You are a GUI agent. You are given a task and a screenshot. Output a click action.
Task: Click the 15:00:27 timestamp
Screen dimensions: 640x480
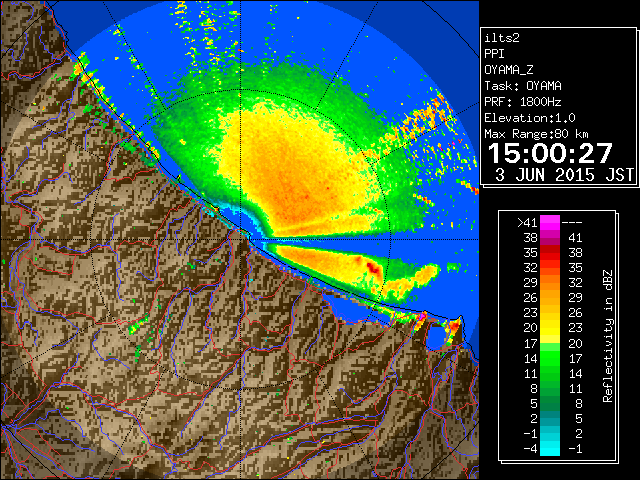pos(550,153)
